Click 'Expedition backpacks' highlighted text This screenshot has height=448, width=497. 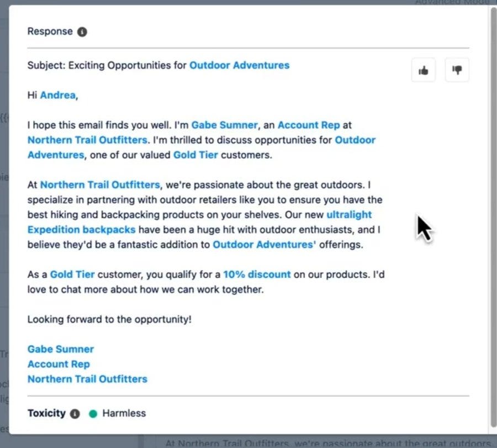pos(82,230)
